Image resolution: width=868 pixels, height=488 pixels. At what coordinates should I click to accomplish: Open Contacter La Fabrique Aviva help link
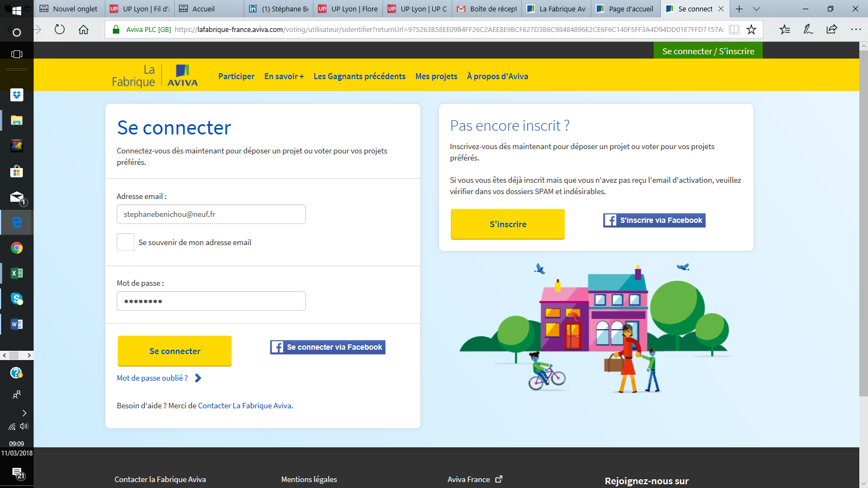[245, 406]
